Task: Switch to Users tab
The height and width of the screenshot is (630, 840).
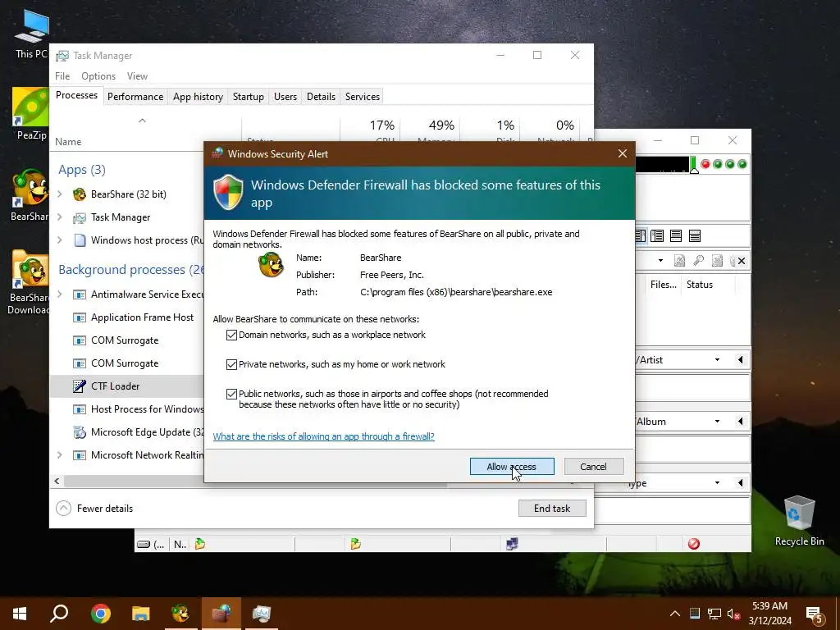Action: (x=285, y=97)
